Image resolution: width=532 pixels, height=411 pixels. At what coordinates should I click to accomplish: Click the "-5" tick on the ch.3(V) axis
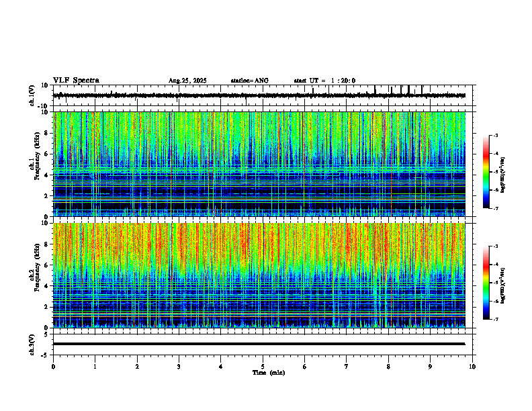coord(45,355)
